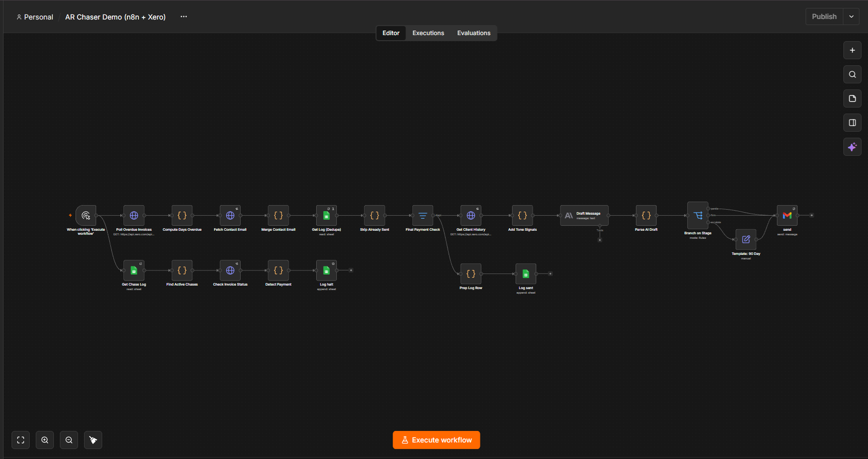Select the Get Client History node
Viewport: 868px width, 459px height.
point(471,216)
